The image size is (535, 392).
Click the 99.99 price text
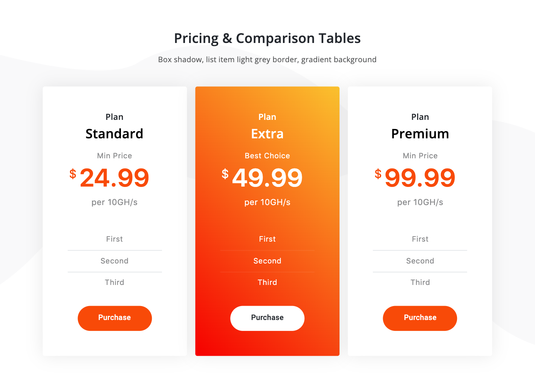(420, 178)
